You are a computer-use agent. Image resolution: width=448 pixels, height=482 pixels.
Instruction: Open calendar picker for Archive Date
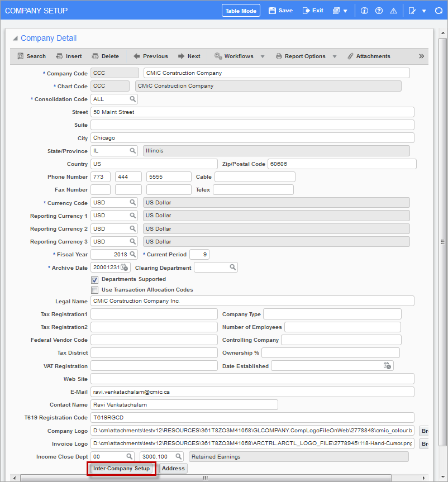tap(125, 268)
